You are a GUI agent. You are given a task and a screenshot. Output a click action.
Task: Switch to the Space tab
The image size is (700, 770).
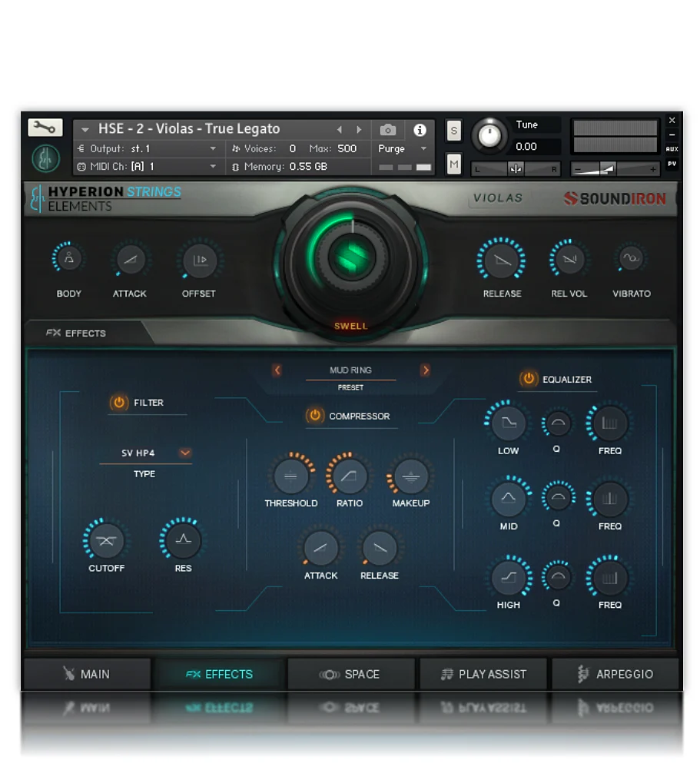pyautogui.click(x=351, y=674)
